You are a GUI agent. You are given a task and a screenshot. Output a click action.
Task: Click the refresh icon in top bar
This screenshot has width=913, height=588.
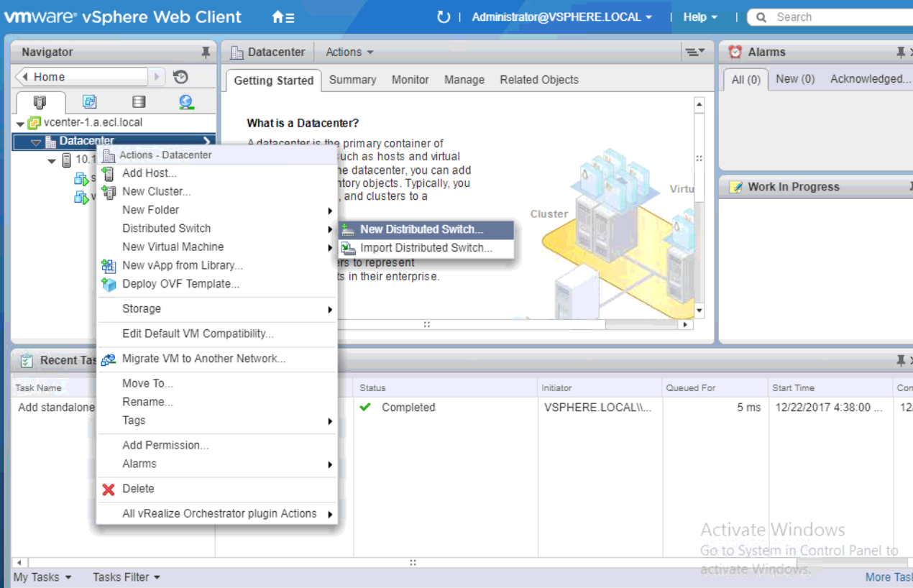coord(443,17)
